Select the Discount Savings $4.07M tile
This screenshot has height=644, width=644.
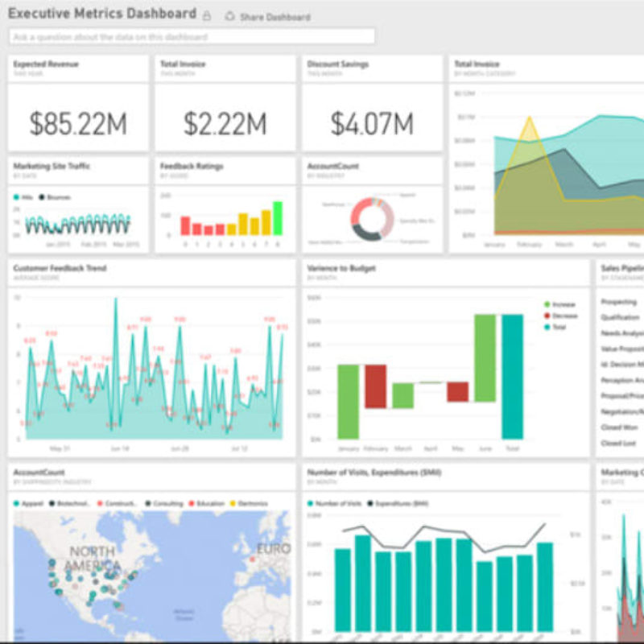click(x=372, y=122)
